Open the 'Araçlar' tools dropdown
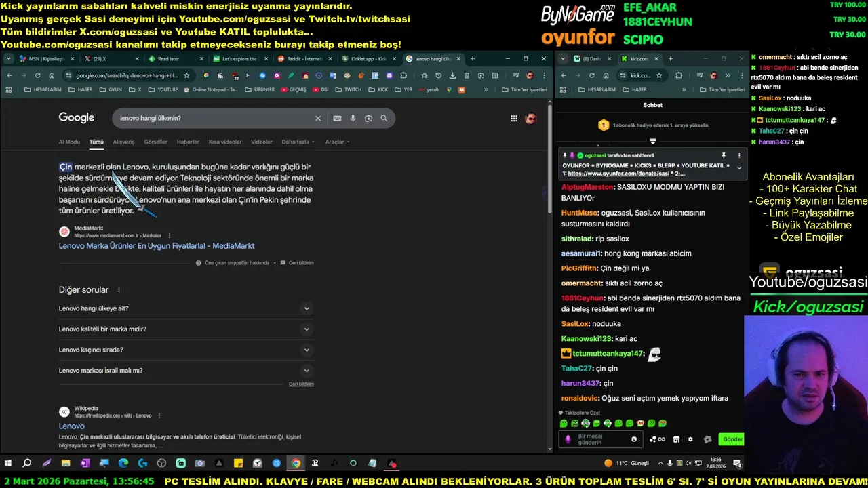Screen dimensions: 868x488 pos(337,142)
